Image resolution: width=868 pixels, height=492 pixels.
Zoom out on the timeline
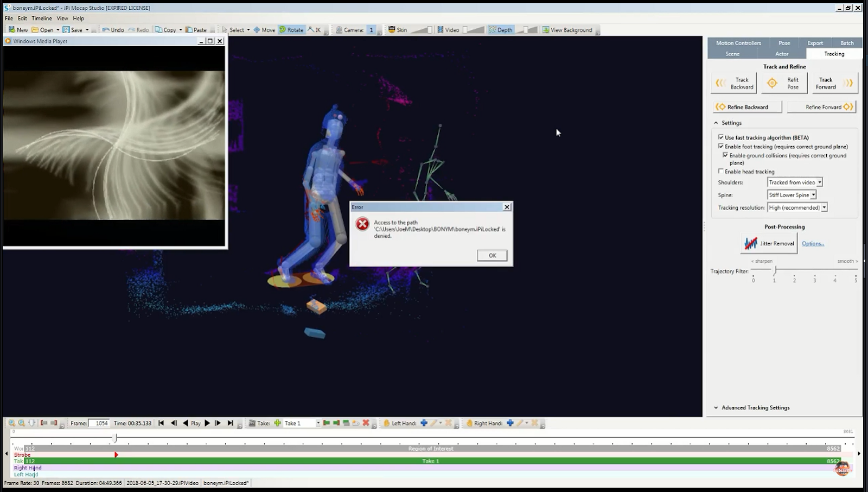[x=22, y=423]
